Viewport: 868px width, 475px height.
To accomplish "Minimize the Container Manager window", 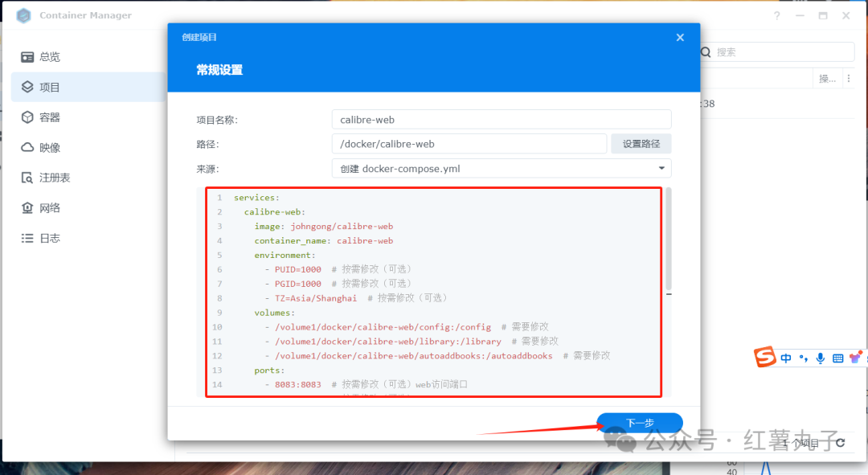I will coord(800,15).
